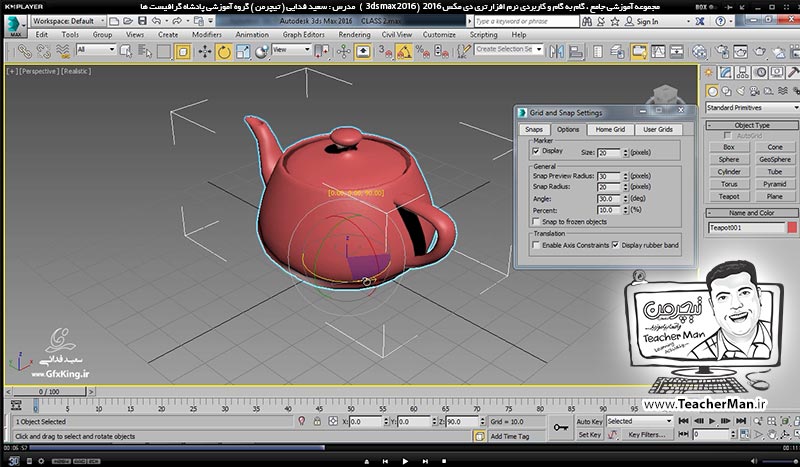This screenshot has width=800, height=467.
Task: Select the Shapes category icon
Action: pyautogui.click(x=727, y=91)
